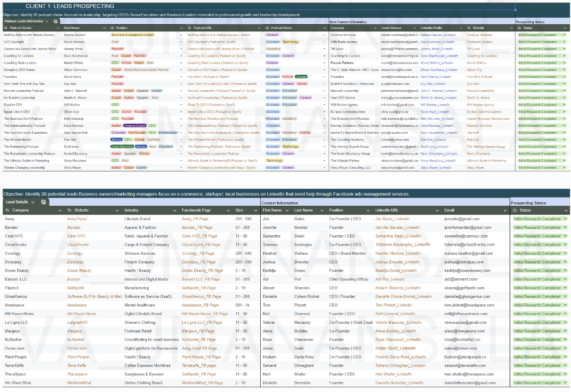Open Facebook Page column filter arrow
This screenshot has width=571, height=392.
tap(228, 210)
